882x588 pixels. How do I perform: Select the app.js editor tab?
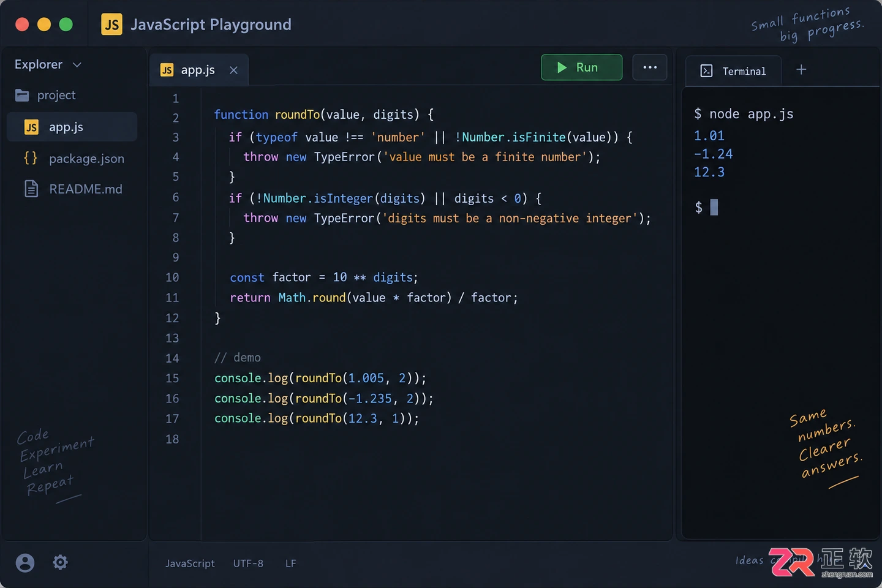pyautogui.click(x=199, y=70)
